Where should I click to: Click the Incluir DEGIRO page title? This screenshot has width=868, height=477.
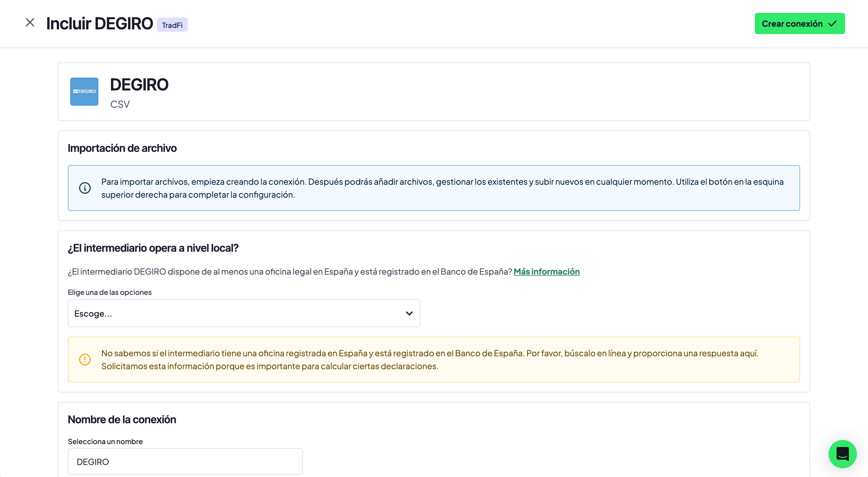pyautogui.click(x=99, y=23)
